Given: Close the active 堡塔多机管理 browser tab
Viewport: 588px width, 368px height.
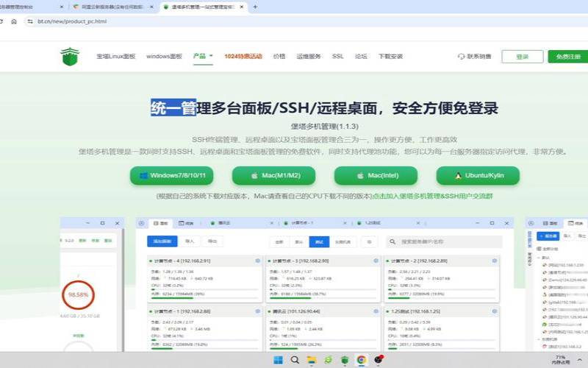Looking at the screenshot, I should tap(242, 7).
